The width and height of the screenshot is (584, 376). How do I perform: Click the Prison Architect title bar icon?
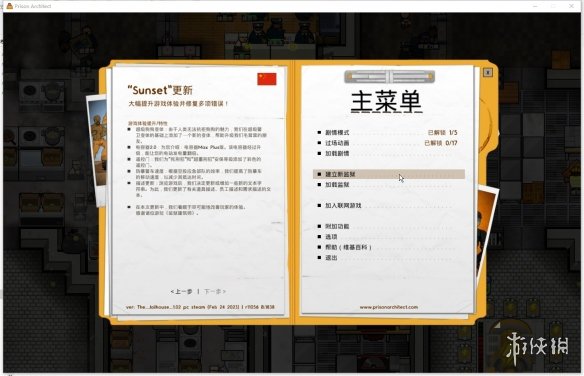[10, 6]
